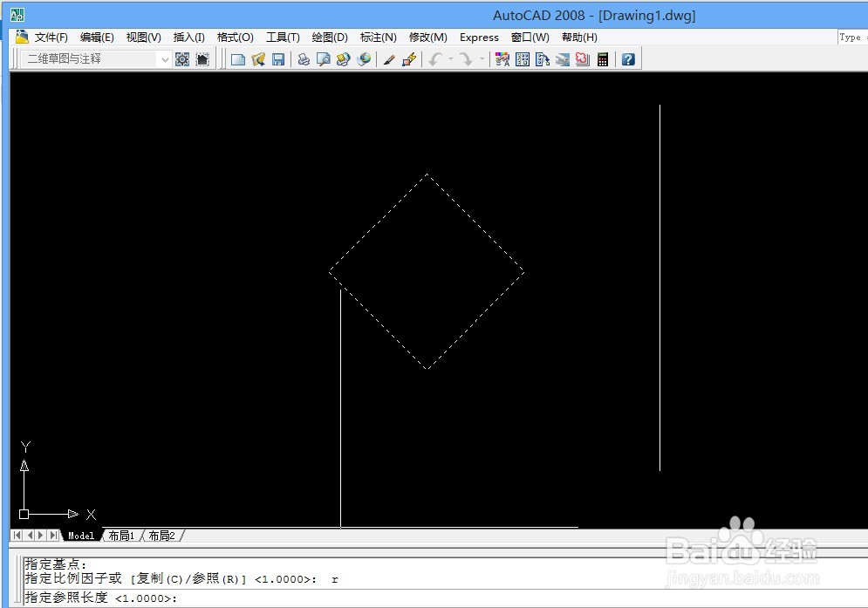Jump to first layout tab arrow
Screen dimensions: 868x608
click(x=17, y=535)
